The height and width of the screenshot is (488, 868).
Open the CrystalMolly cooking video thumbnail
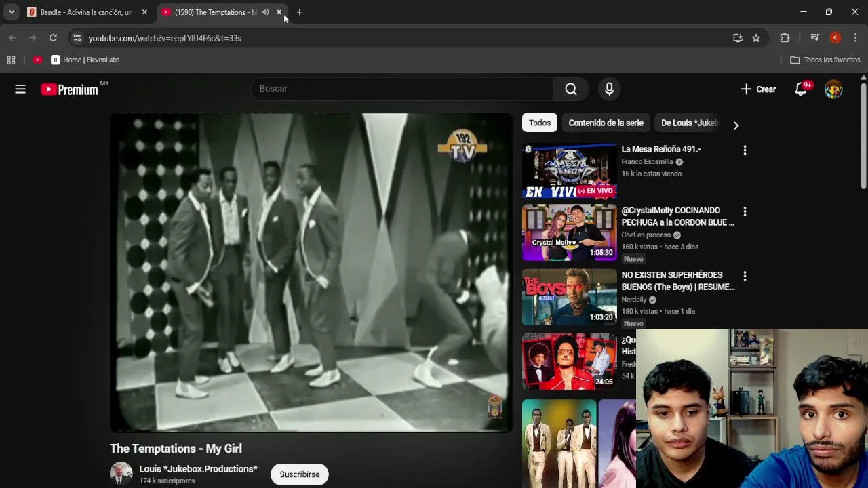click(570, 233)
